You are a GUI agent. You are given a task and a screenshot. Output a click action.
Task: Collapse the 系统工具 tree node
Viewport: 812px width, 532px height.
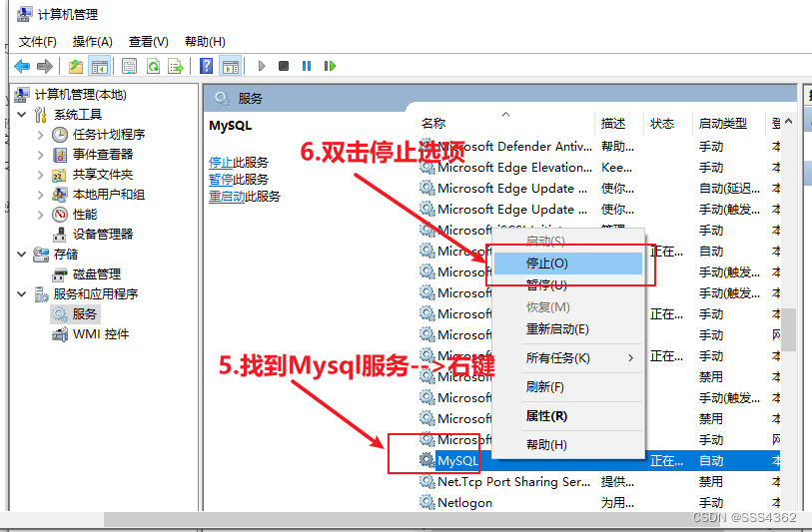tap(22, 115)
